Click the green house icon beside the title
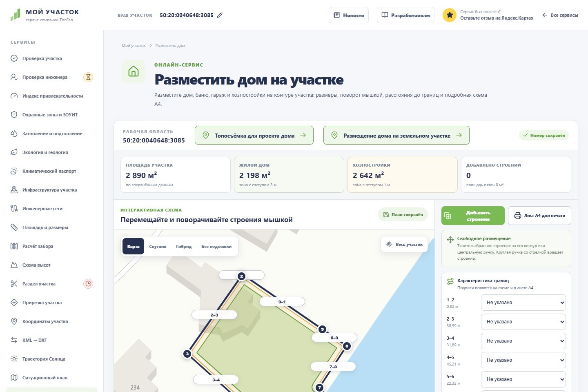 point(134,72)
